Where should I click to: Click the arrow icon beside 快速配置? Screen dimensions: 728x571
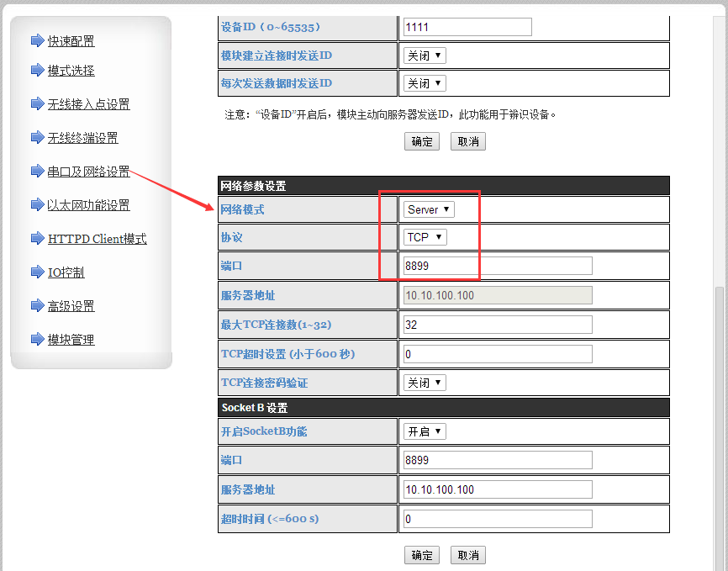tap(36, 40)
